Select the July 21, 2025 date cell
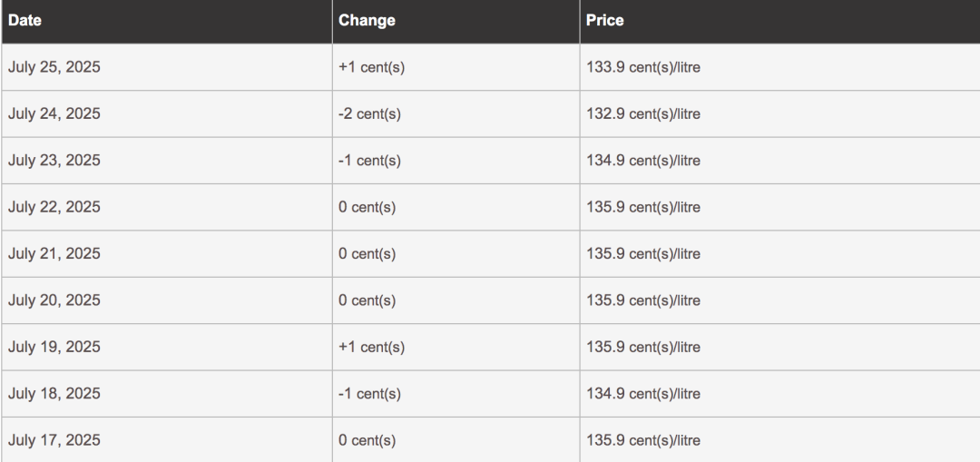Screen dimensions: 980x462 click(x=167, y=254)
